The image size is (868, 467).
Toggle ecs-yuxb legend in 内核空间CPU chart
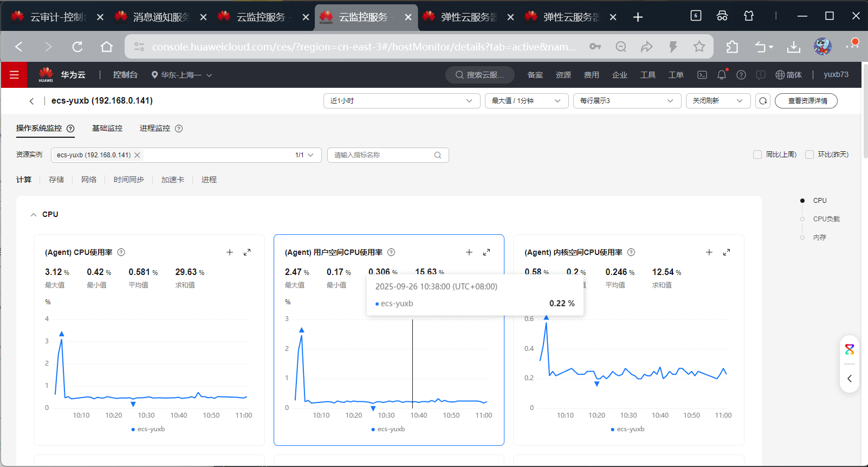click(x=627, y=429)
